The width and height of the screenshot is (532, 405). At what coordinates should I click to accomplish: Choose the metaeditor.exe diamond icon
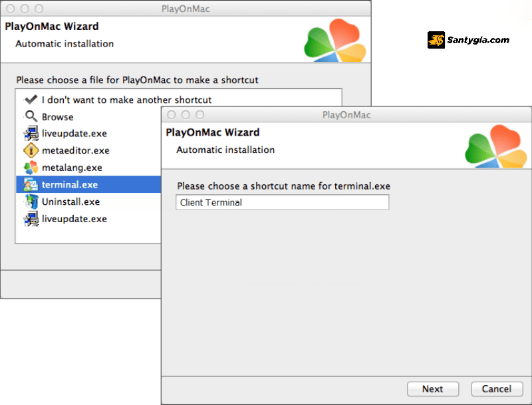(31, 150)
